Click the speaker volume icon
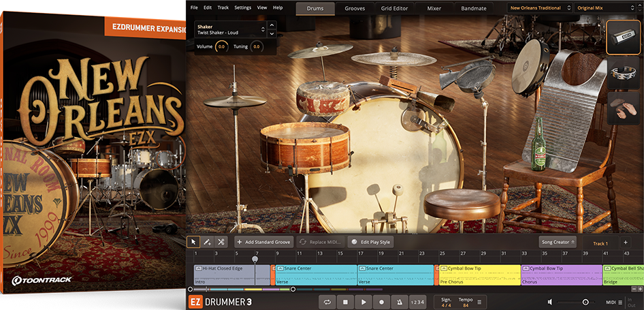 [x=550, y=302]
